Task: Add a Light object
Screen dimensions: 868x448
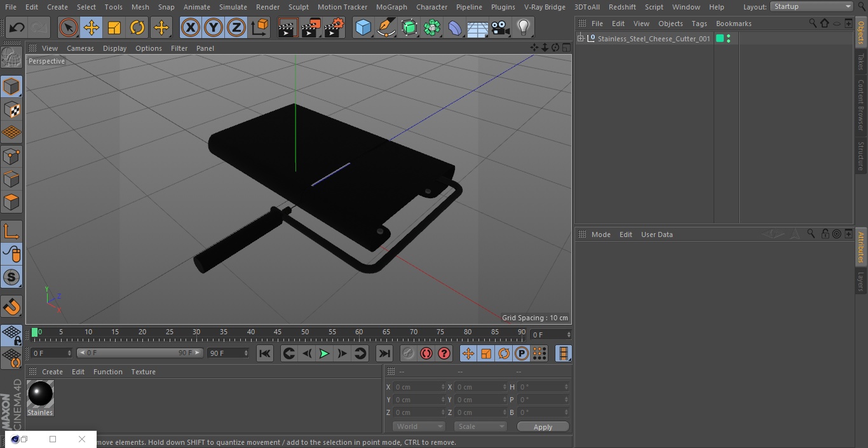Action: (x=523, y=28)
